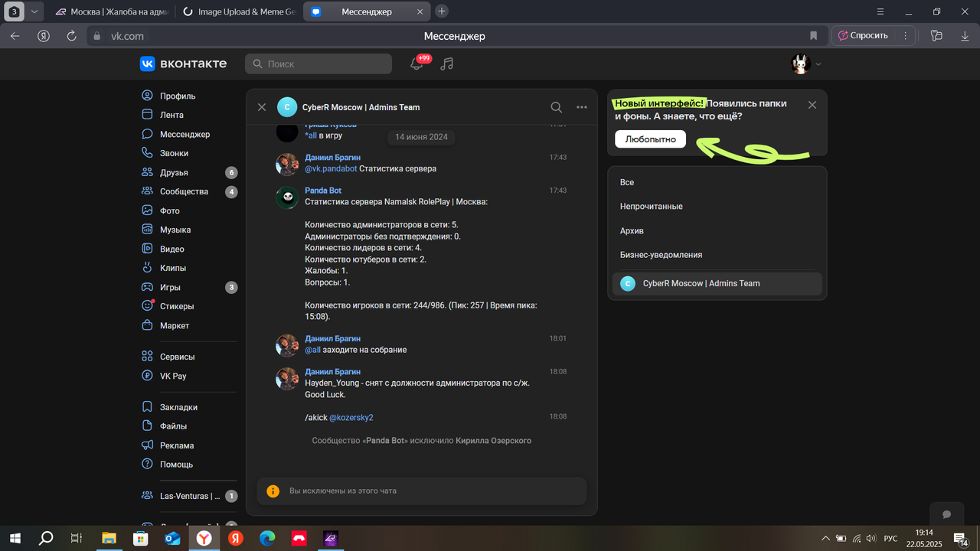The width and height of the screenshot is (980, 551).
Task: Open Лента news feed
Action: click(x=171, y=115)
